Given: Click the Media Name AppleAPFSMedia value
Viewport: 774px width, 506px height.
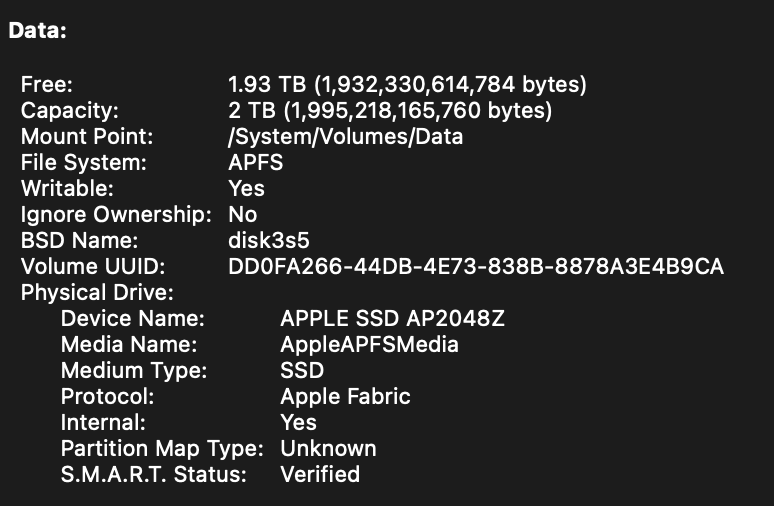Looking at the screenshot, I should [369, 345].
